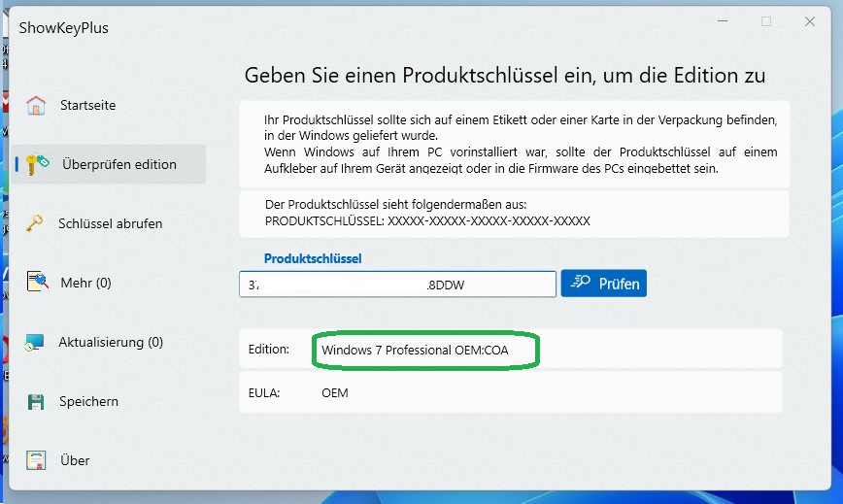Open the Startseite menu item
The image size is (843, 504).
pos(88,105)
